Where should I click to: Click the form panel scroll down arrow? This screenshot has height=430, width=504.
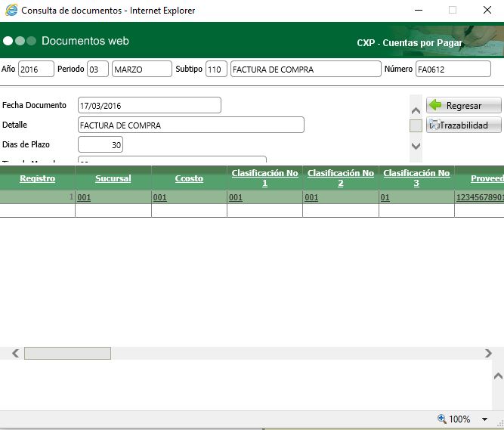click(x=416, y=146)
